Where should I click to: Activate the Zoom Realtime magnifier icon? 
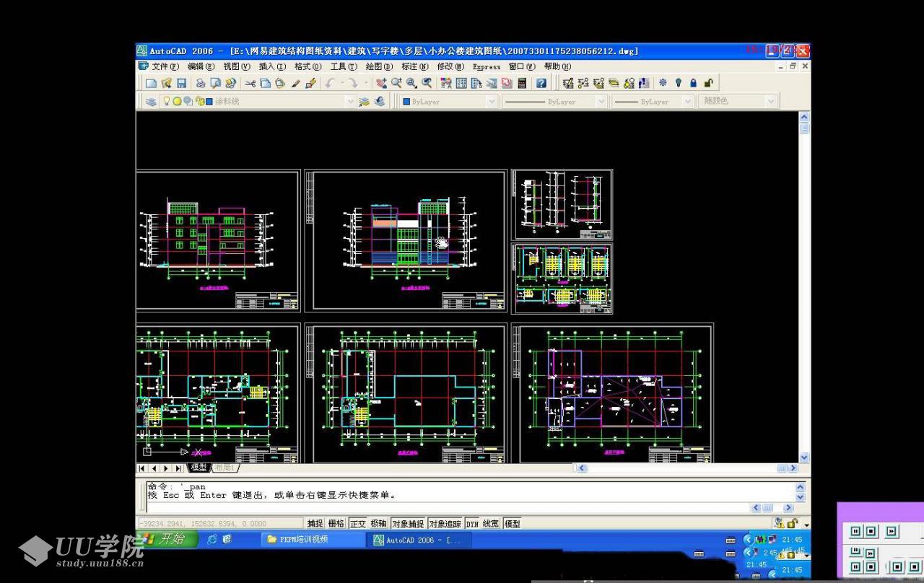(396, 84)
